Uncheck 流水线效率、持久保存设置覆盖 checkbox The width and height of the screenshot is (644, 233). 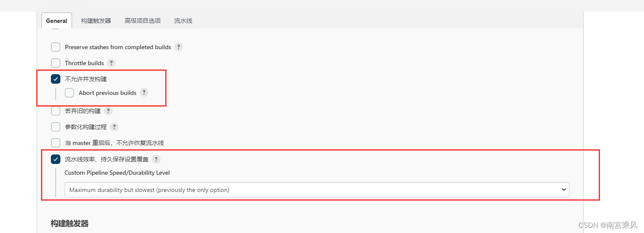point(56,159)
